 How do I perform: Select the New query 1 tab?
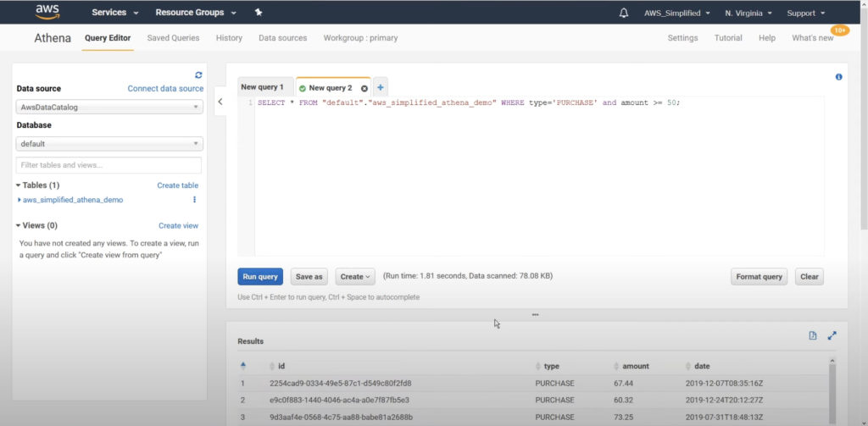pyautogui.click(x=262, y=87)
